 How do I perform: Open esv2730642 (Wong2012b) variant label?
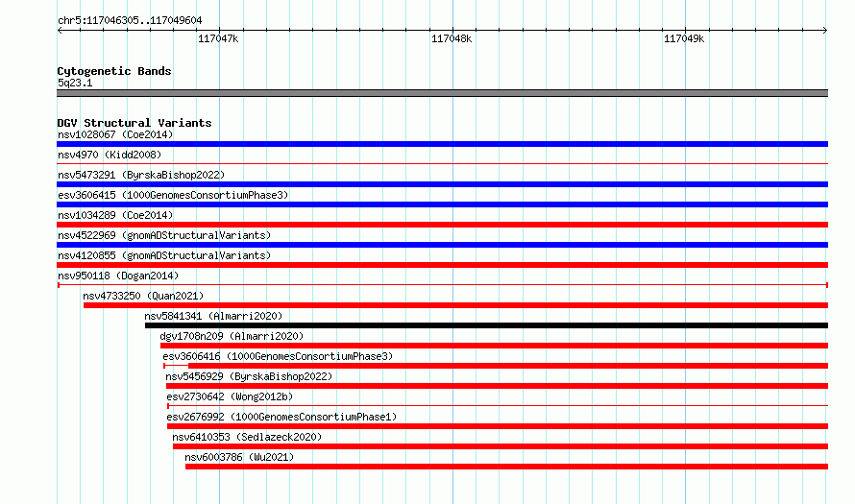pyautogui.click(x=230, y=396)
